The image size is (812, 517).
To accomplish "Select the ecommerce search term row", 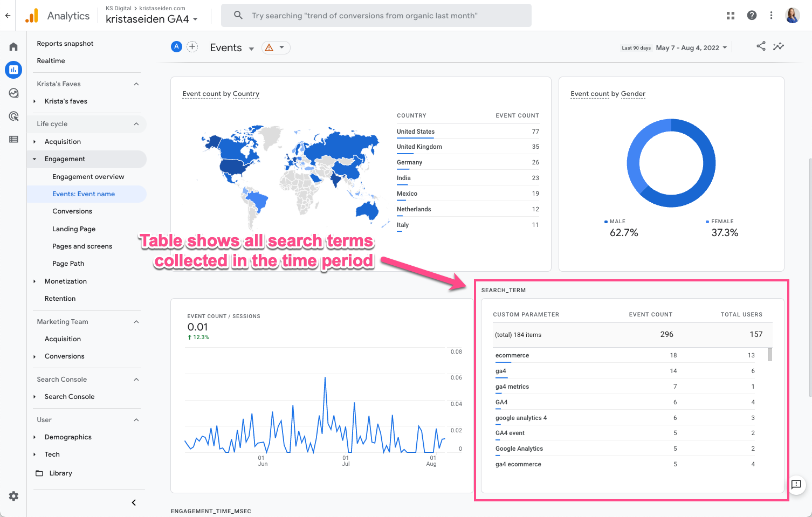I will point(625,355).
